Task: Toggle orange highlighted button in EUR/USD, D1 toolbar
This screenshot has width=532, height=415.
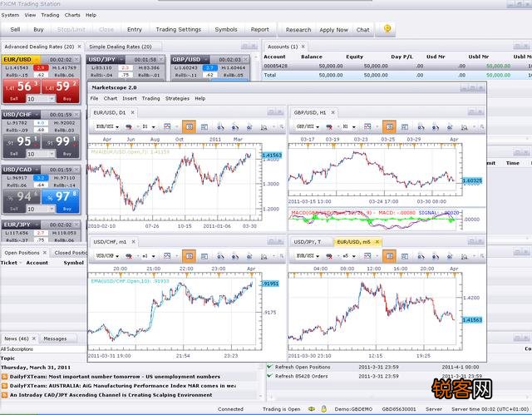Action: click(190, 127)
